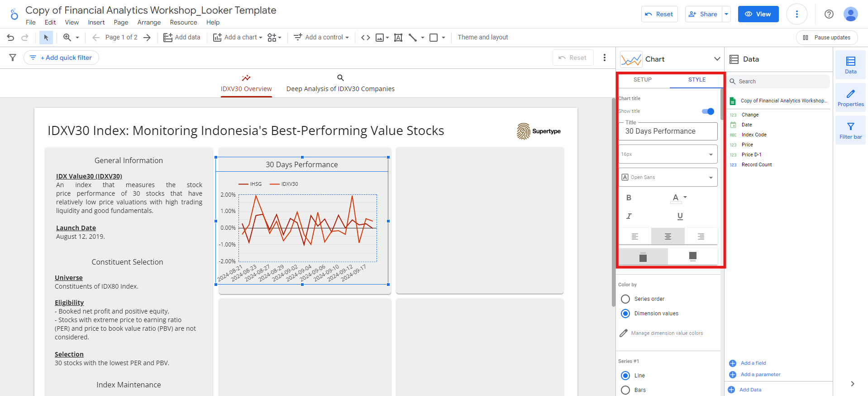
Task: Open the Arrange menu
Action: tap(149, 23)
